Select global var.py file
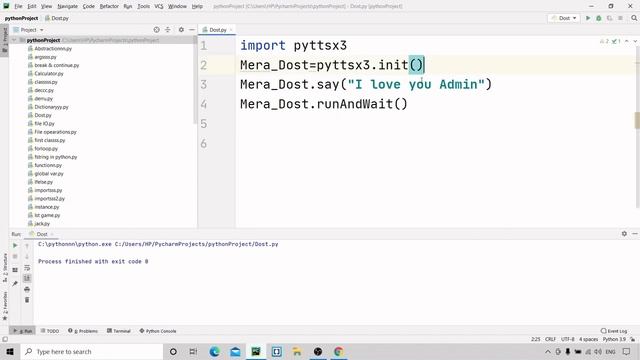This screenshot has width=640, height=360. pos(49,173)
